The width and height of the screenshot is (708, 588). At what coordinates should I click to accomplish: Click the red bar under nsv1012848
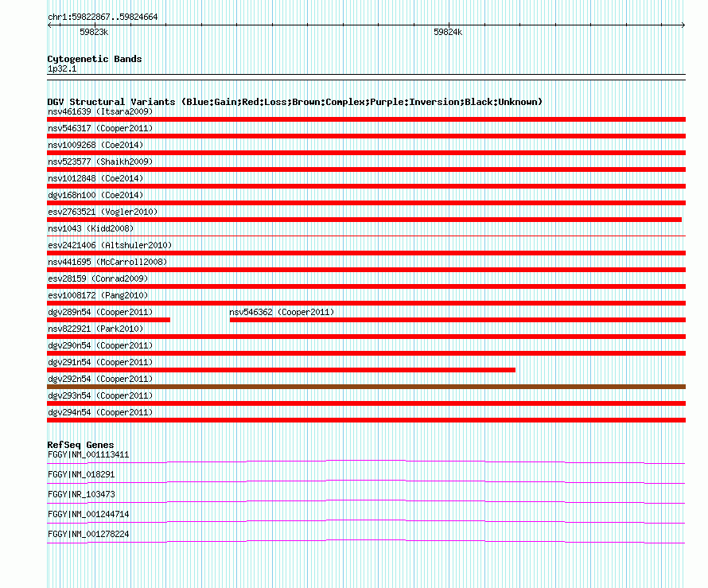point(366,186)
